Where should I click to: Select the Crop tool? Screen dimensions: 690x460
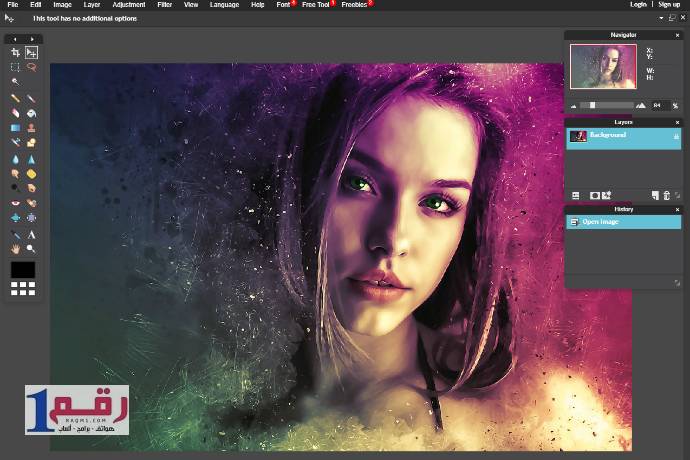click(15, 52)
